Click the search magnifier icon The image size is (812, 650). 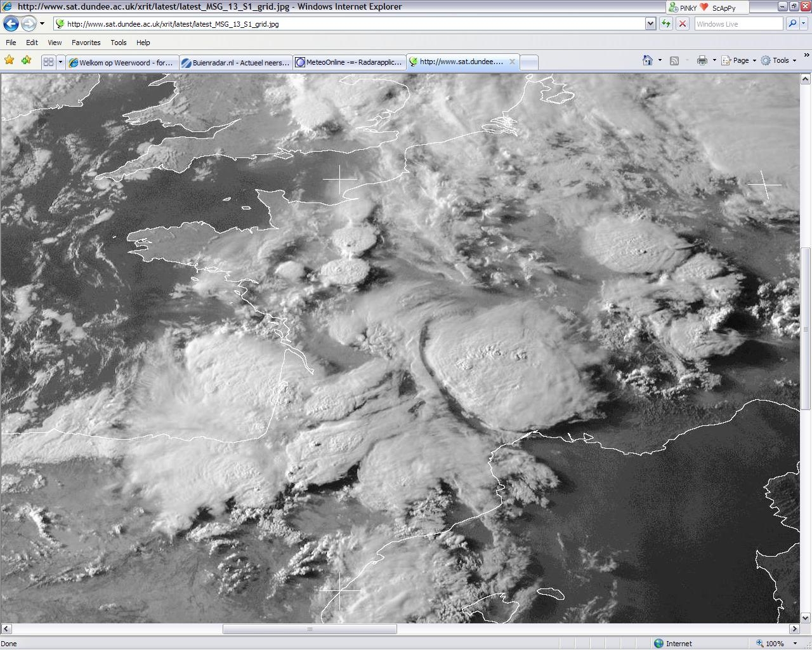point(792,24)
